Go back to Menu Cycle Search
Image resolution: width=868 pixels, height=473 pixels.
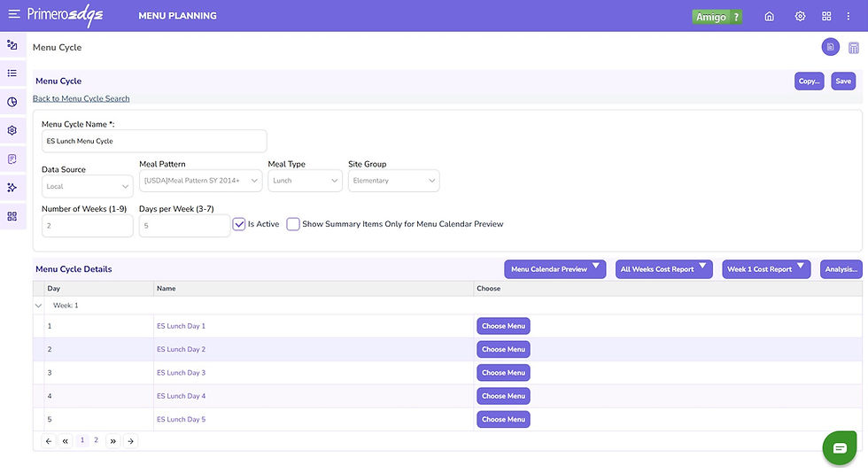pyautogui.click(x=81, y=98)
